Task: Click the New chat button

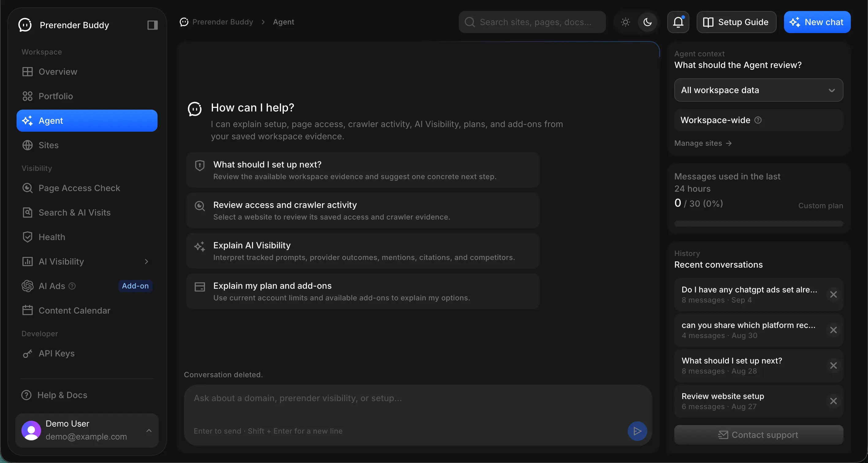Action: tap(817, 22)
